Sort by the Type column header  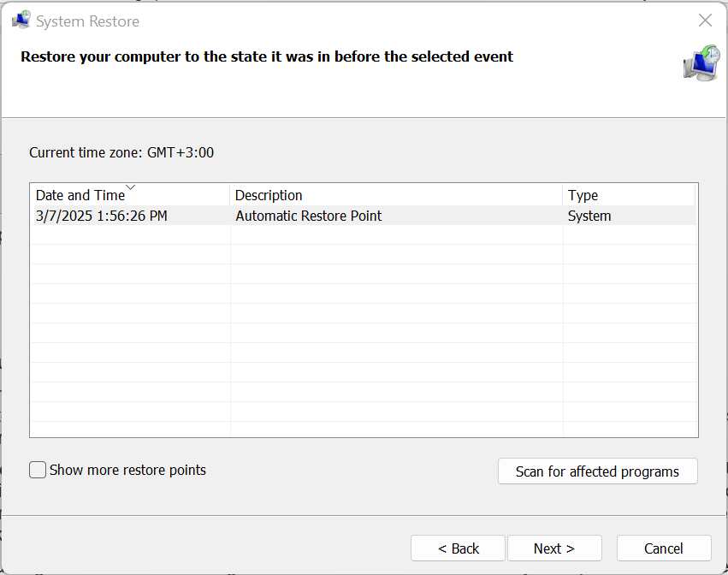coord(583,196)
